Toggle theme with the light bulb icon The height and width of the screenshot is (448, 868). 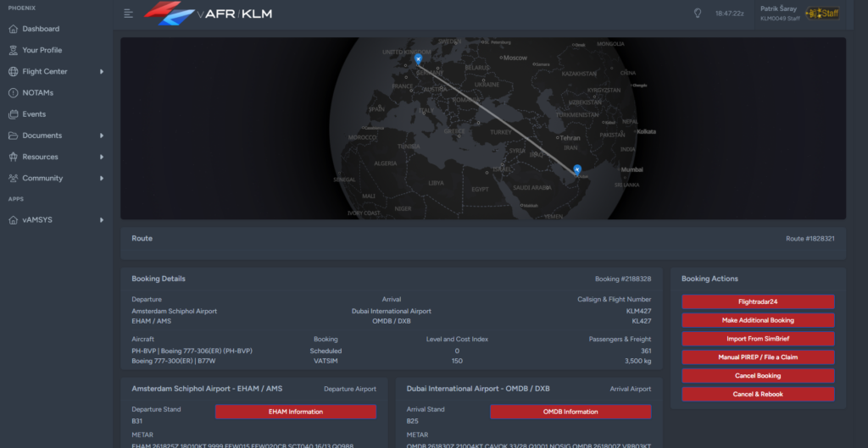(698, 14)
